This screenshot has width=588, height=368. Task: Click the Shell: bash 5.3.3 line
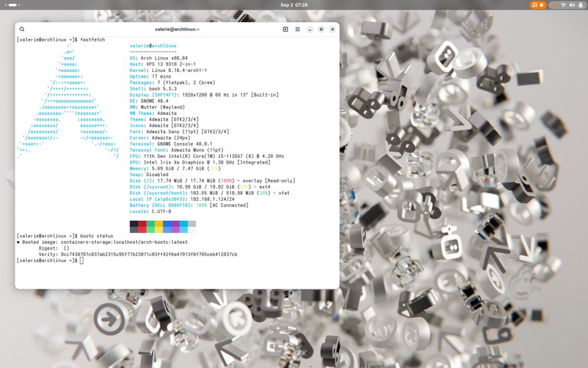pyautogui.click(x=153, y=89)
